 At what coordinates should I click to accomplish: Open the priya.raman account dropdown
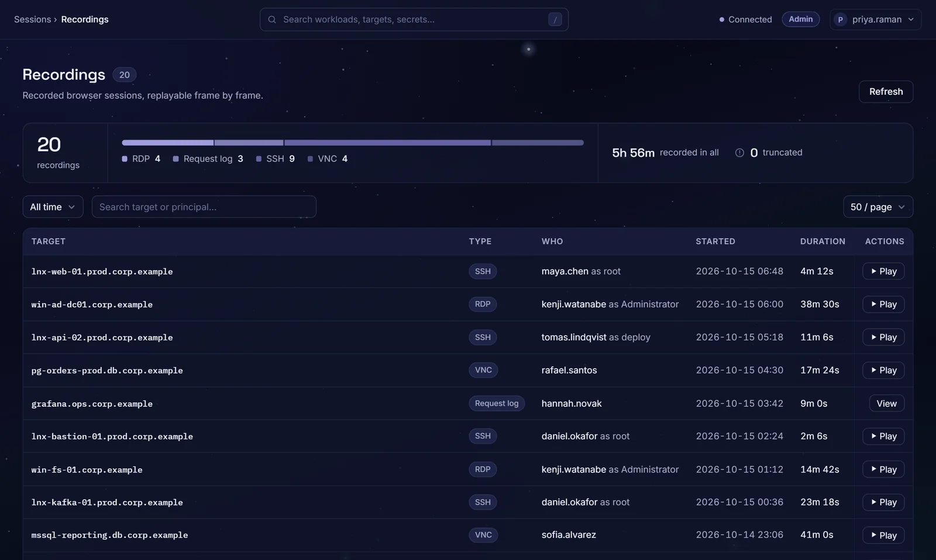point(875,19)
